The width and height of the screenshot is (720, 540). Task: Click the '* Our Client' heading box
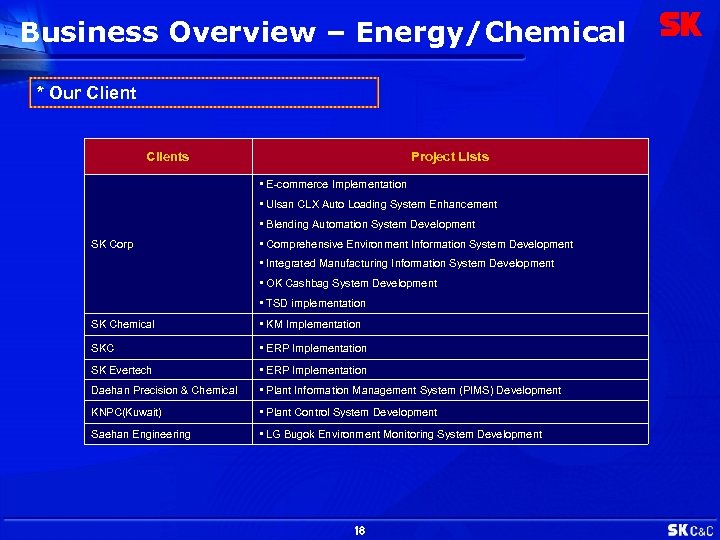(x=204, y=93)
